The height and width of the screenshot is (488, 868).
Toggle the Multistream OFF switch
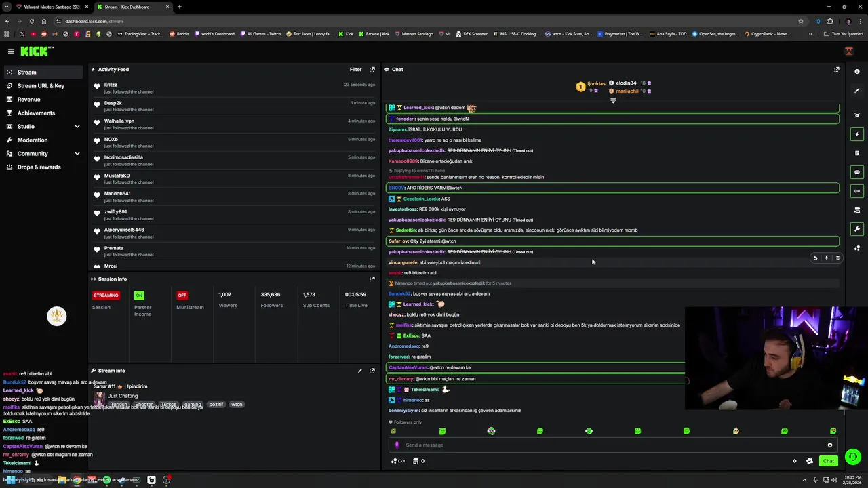(182, 296)
